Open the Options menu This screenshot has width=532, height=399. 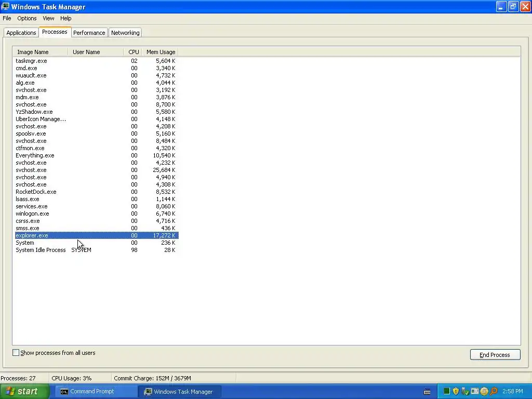27,18
